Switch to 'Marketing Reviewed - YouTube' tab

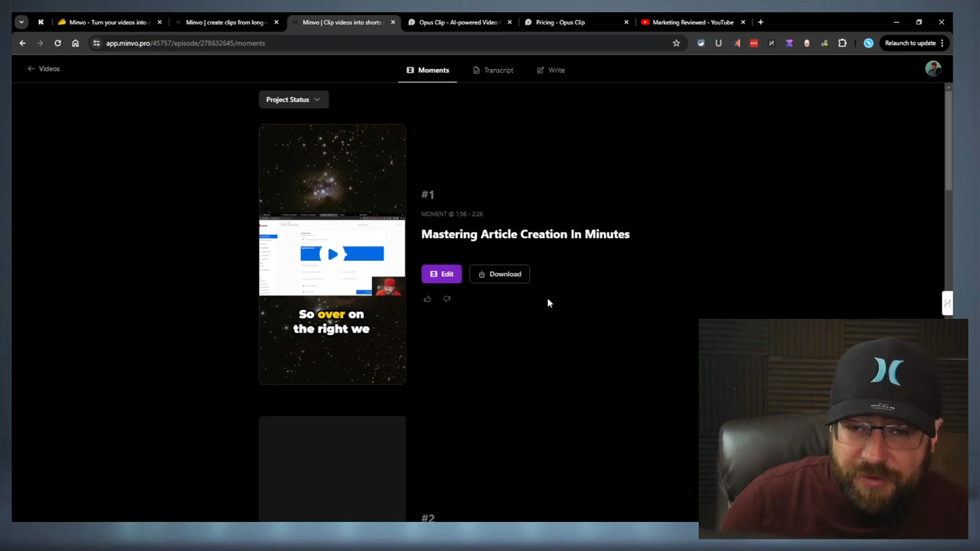691,22
